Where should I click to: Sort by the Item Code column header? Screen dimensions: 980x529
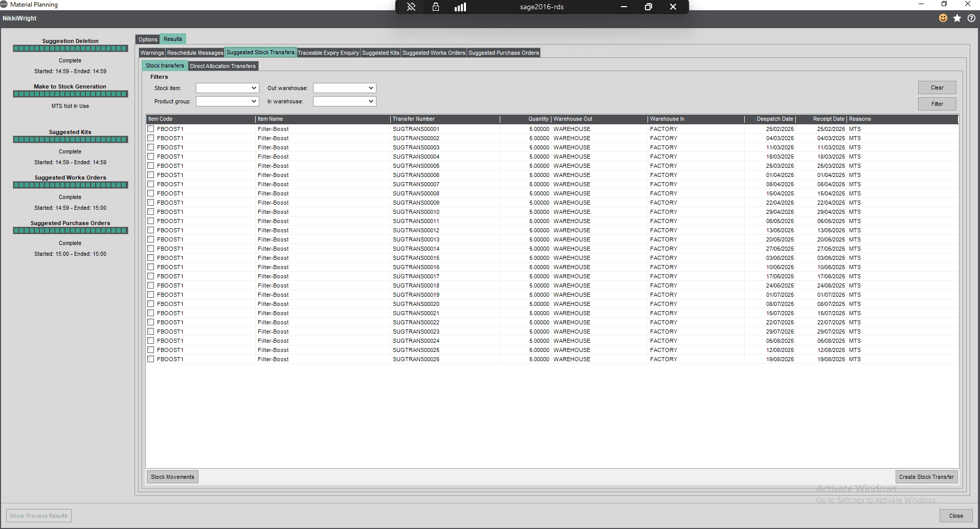tap(201, 119)
